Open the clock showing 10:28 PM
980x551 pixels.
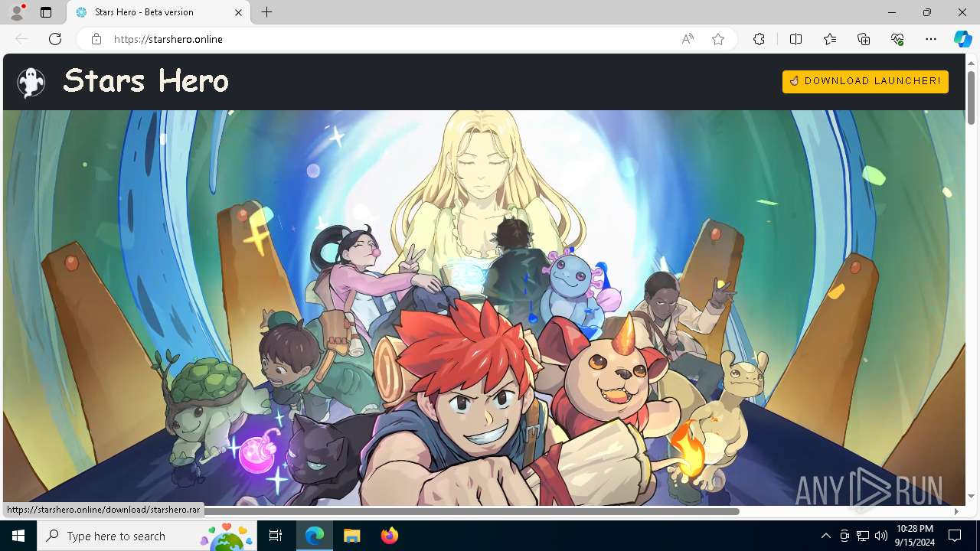pos(914,536)
